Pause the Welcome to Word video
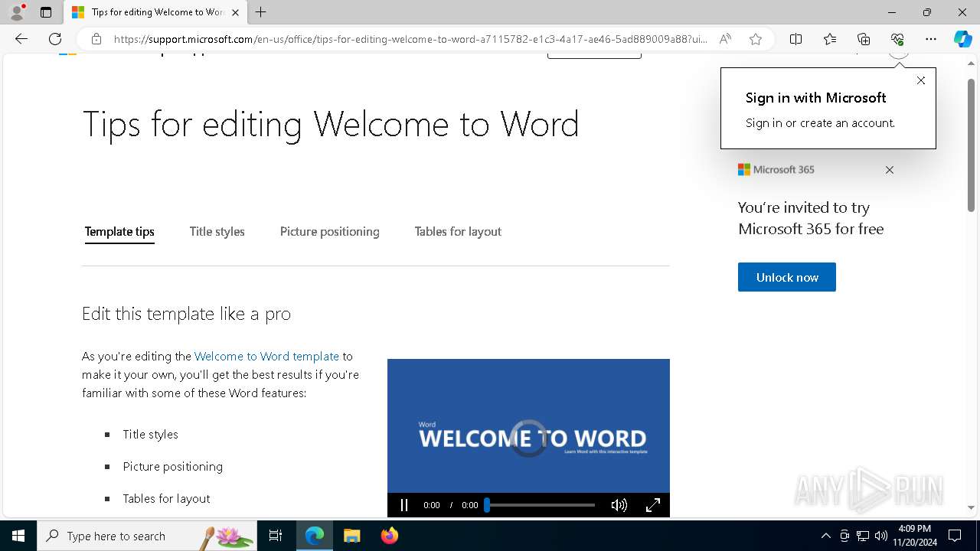This screenshot has height=551, width=980. tap(404, 505)
